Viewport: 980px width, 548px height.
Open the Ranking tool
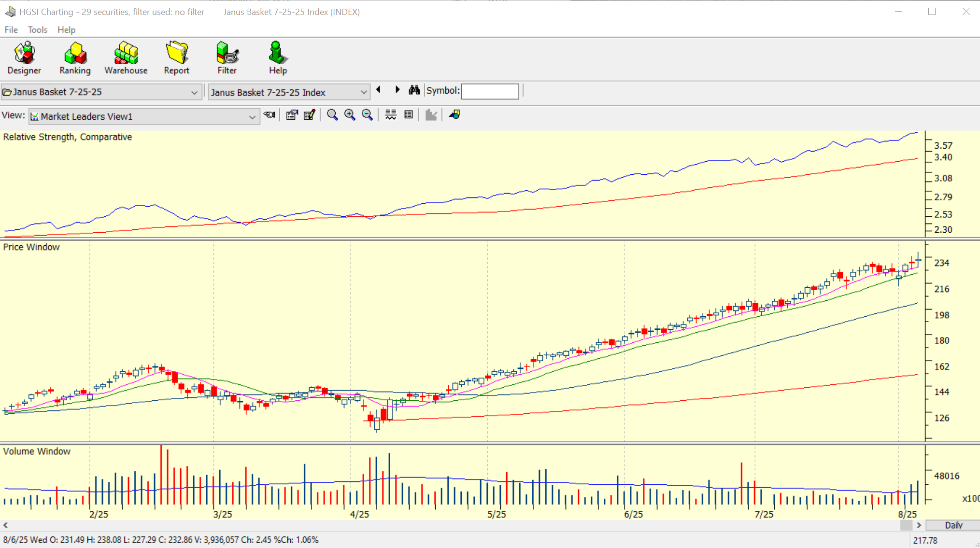(75, 58)
